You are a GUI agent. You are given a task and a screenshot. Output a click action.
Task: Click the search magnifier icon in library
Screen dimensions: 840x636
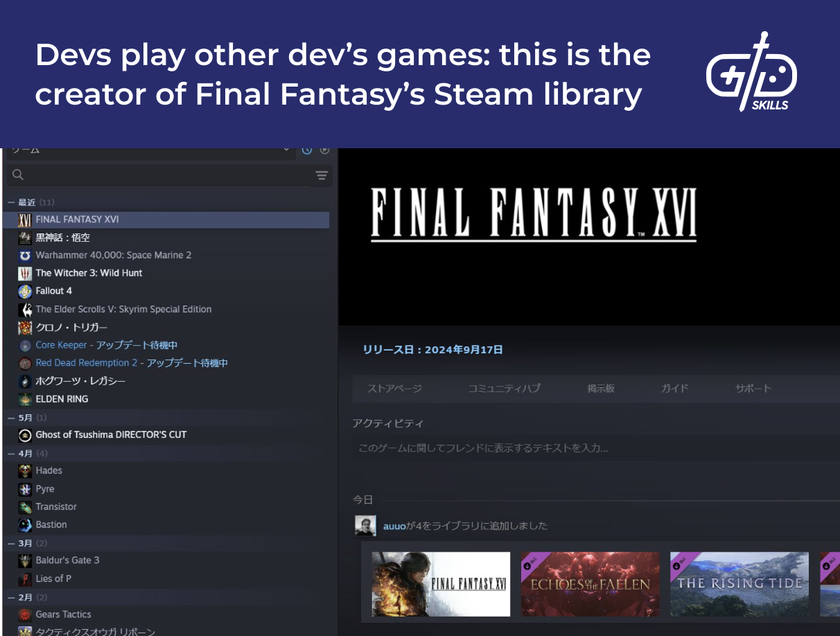tap(19, 175)
